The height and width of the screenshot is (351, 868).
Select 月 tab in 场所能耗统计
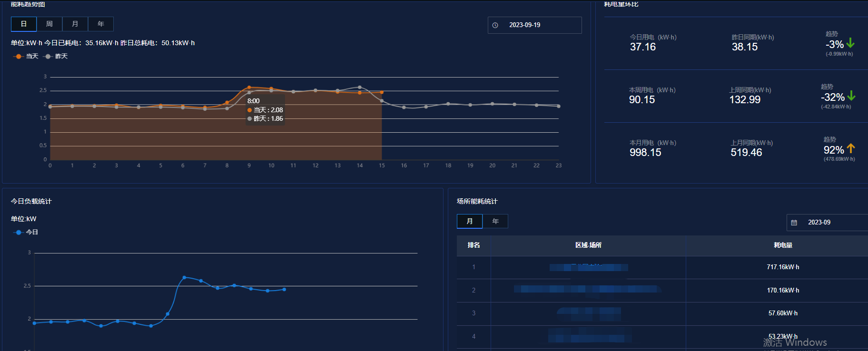coord(470,221)
